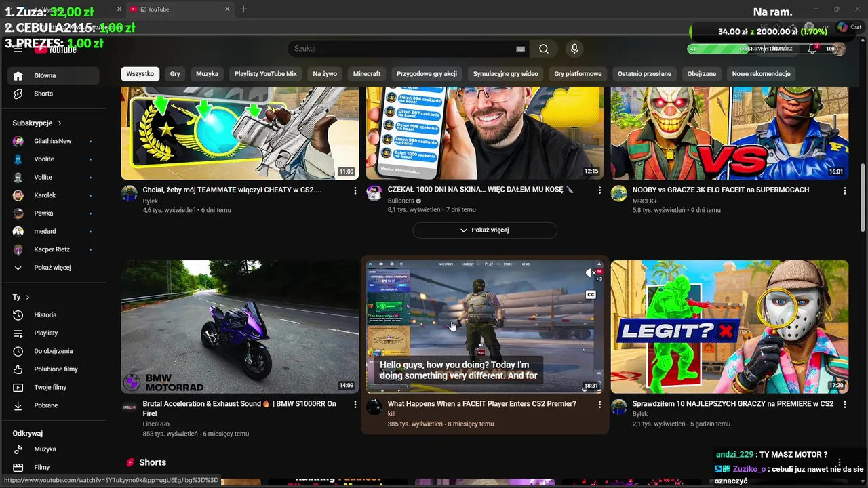
Task: Open the on-screen keyboard icon in search box
Action: pos(520,49)
